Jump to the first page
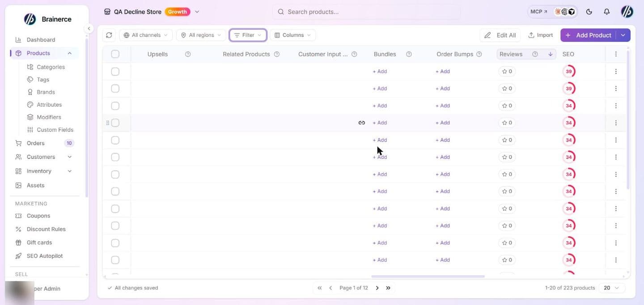Screen dimensions: 644x305 pyautogui.click(x=319, y=288)
